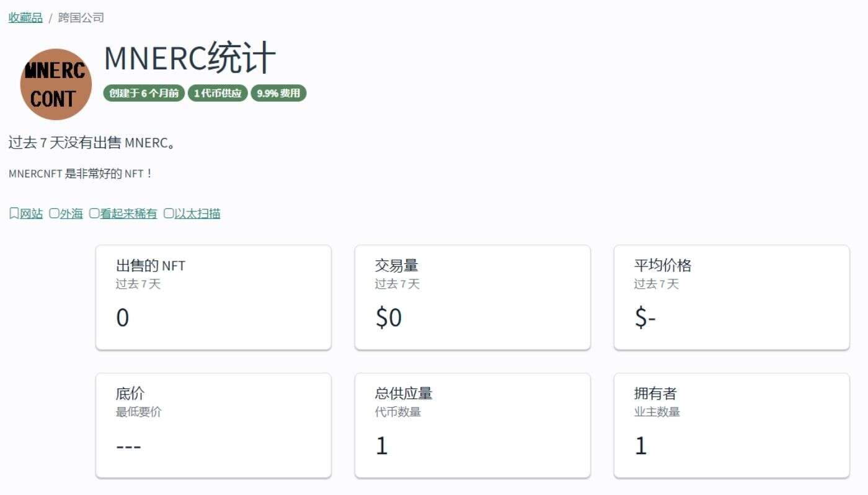Viewport: 868px width, 495px height.
Task: Select the 1 代币供应 badge
Action: point(218,94)
